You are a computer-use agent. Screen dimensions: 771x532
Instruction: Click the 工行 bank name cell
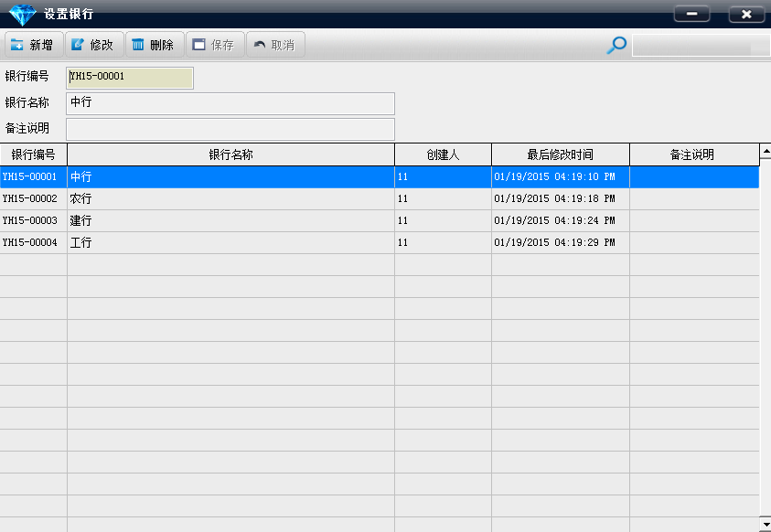point(230,242)
